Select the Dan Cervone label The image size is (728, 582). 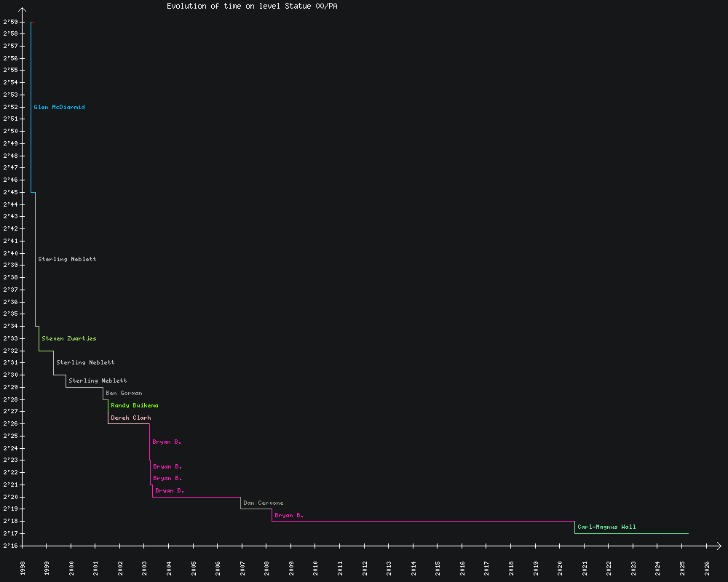point(264,503)
